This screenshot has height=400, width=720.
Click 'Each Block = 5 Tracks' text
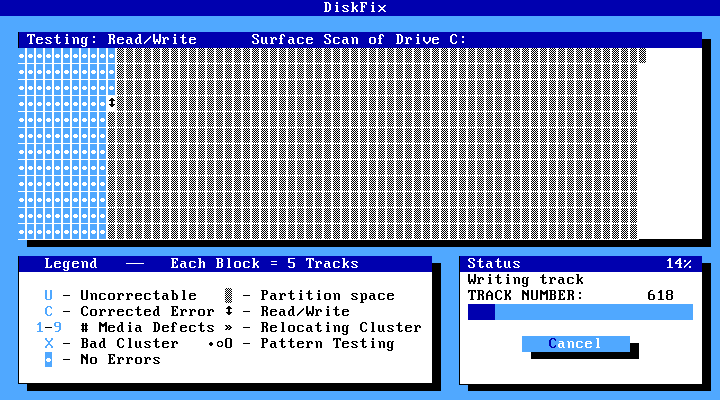264,264
